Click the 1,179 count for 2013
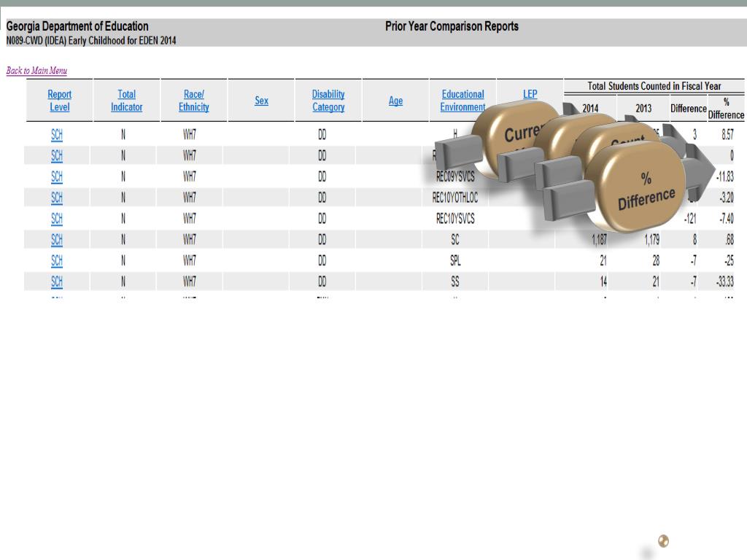This screenshot has width=747, height=560. pyautogui.click(x=651, y=239)
